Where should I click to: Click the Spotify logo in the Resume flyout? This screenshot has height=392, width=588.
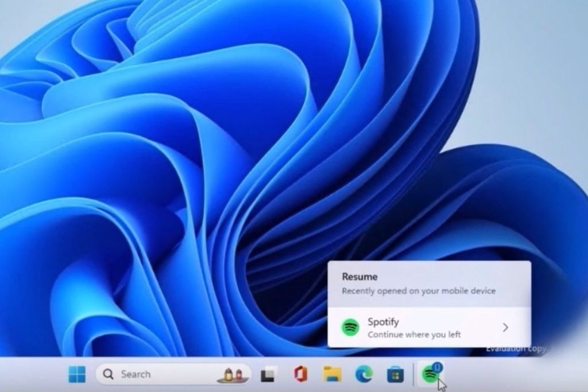coord(350,328)
